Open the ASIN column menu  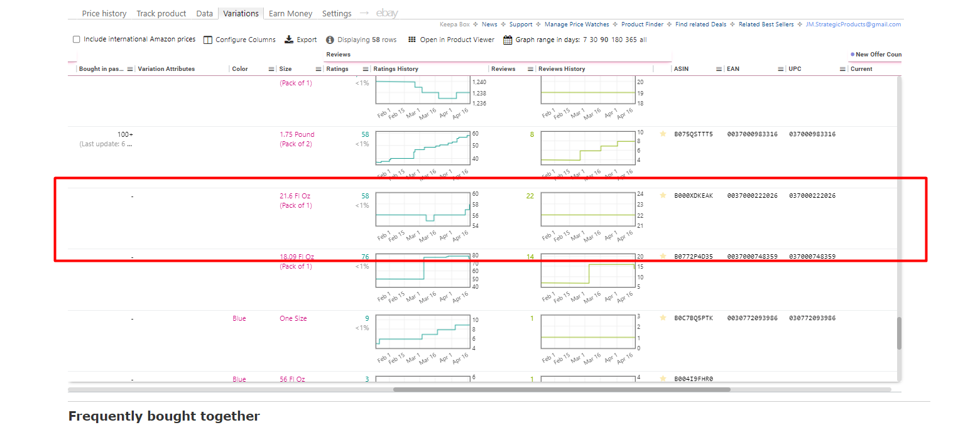[x=717, y=69]
